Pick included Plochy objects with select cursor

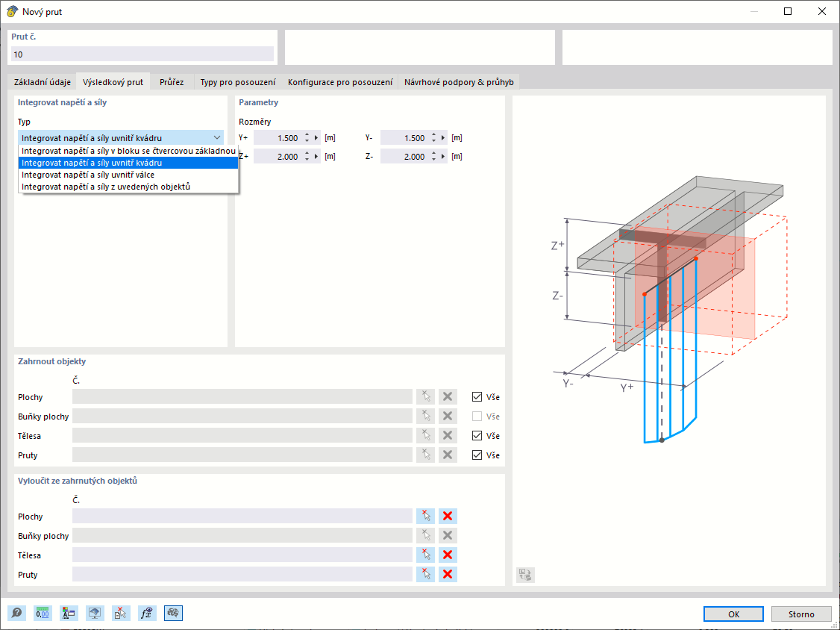(x=426, y=397)
